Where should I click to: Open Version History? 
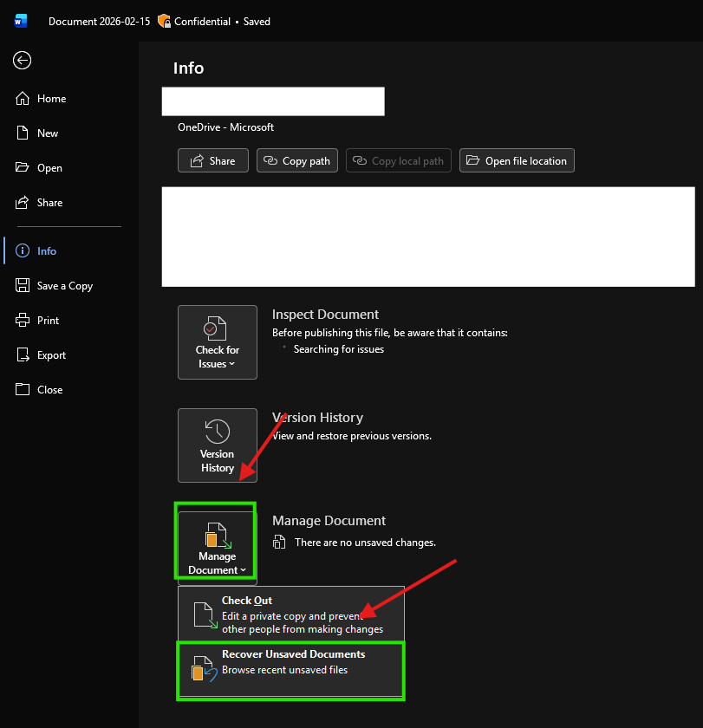click(218, 445)
